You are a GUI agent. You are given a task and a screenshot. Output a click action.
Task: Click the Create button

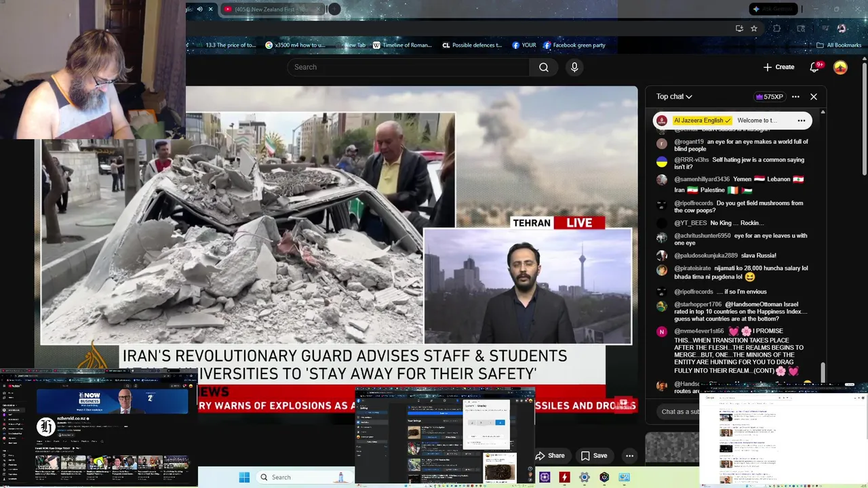(x=778, y=67)
